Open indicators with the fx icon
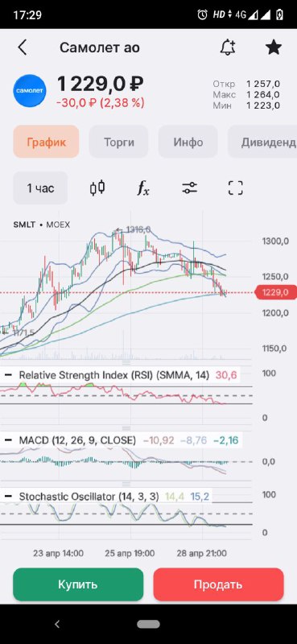 click(x=143, y=188)
